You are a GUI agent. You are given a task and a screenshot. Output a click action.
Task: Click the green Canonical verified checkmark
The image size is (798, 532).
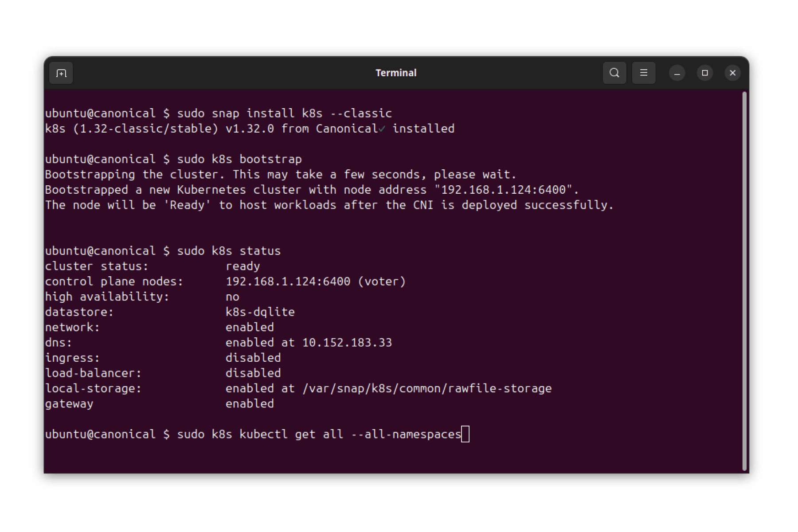pyautogui.click(x=382, y=129)
